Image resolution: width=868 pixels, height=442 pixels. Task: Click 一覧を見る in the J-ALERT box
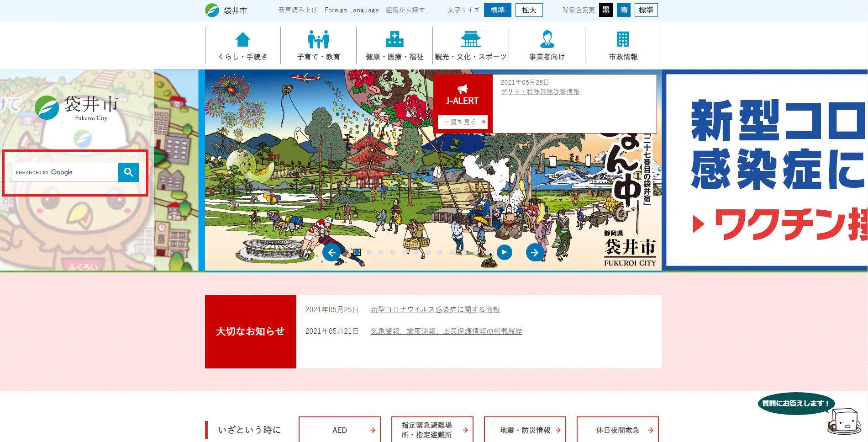[x=463, y=122]
